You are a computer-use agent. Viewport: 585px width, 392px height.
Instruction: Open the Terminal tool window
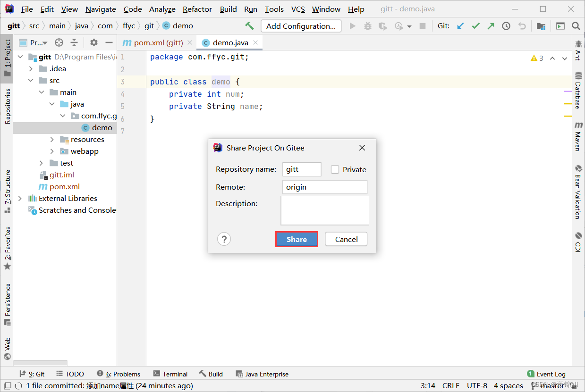point(170,374)
